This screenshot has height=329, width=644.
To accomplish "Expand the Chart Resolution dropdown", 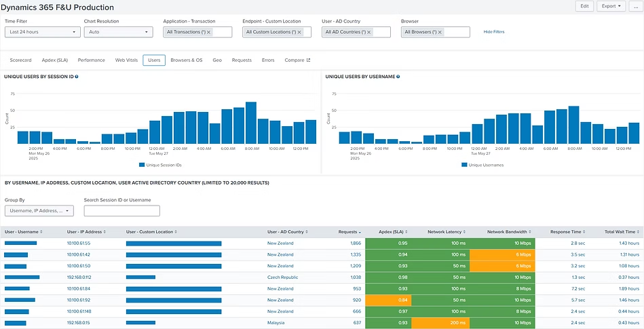I will point(119,32).
